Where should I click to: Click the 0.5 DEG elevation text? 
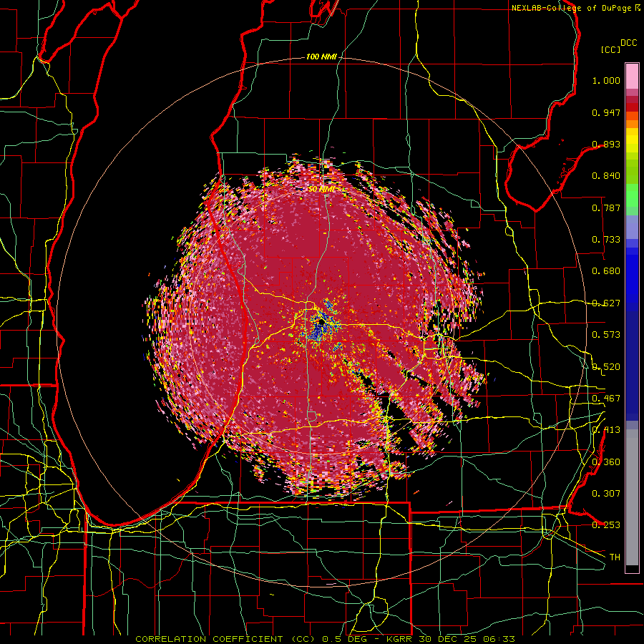(x=344, y=639)
